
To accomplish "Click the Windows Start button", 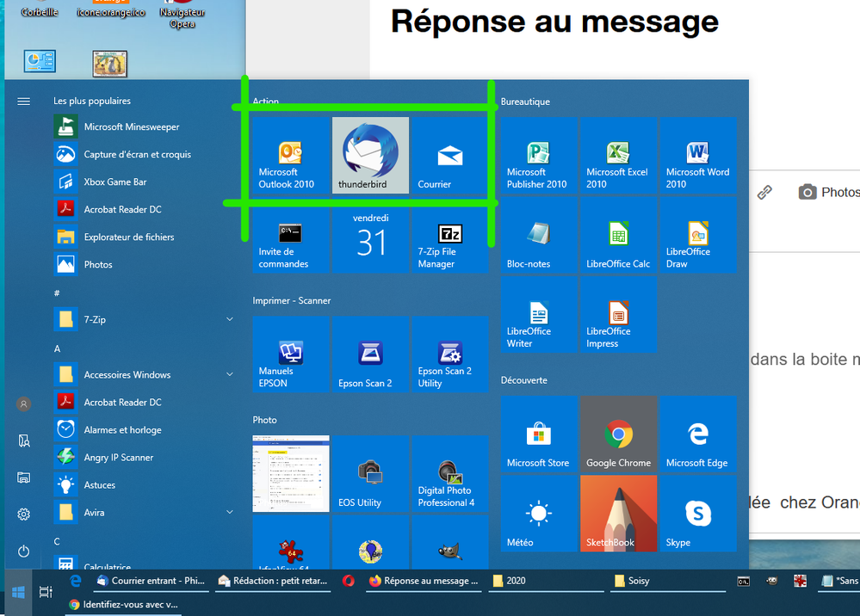I will [x=18, y=593].
